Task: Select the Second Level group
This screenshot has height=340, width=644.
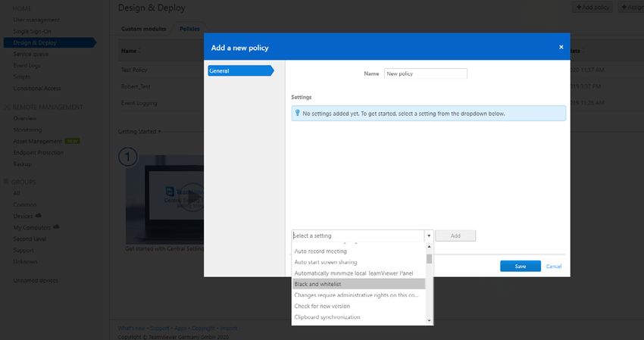Action: [30, 239]
